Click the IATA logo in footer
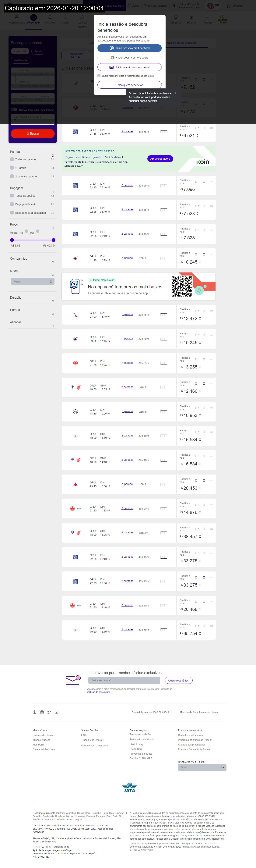 pos(130,787)
